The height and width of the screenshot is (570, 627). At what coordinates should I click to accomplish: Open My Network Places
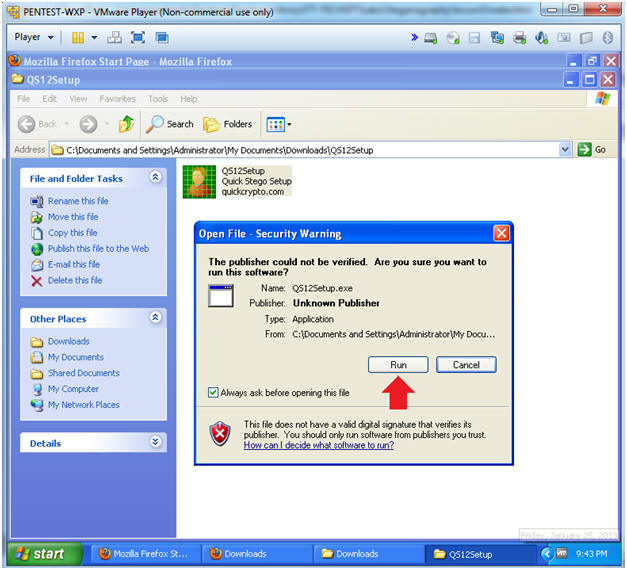point(84,405)
